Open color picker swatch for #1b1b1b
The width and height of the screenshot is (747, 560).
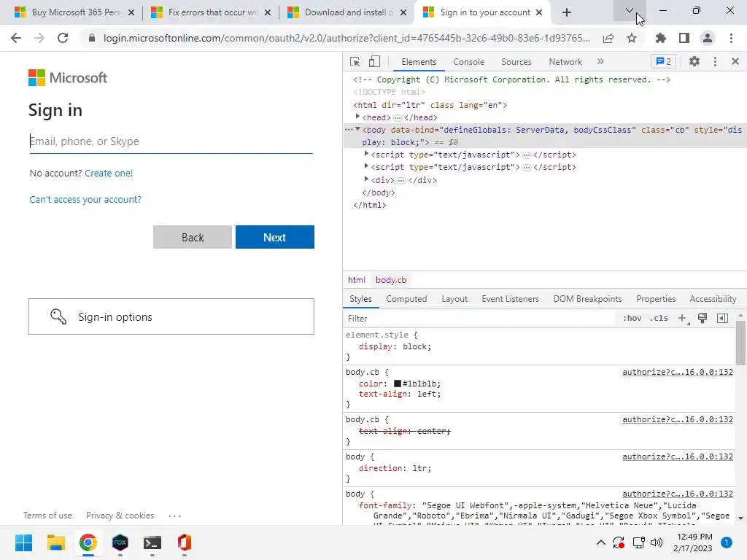[x=398, y=384]
